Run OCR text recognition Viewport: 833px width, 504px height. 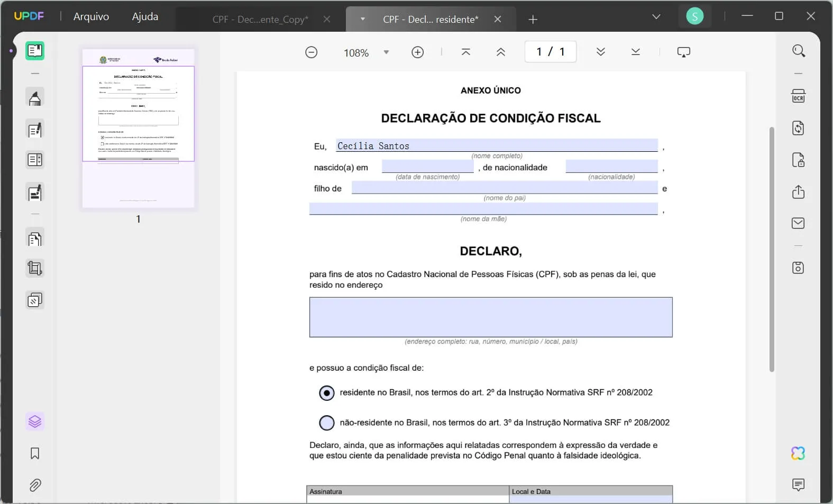click(x=799, y=96)
